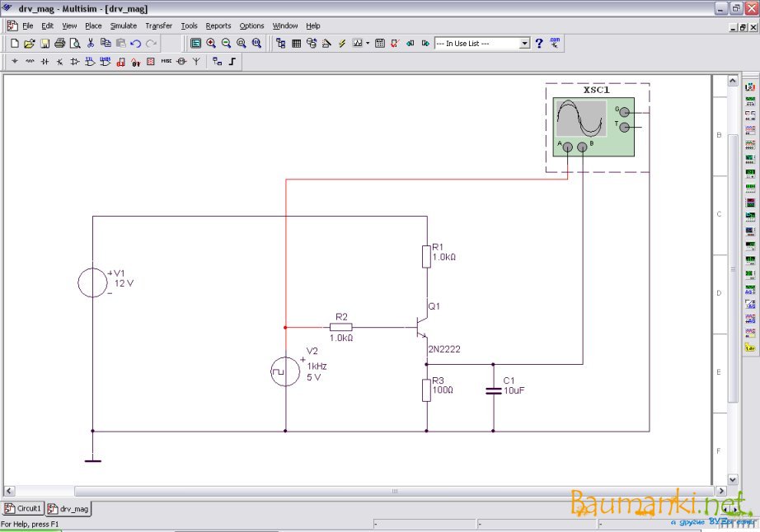Screen dimensions: 760x532
Task: Click the Undo arrow icon
Action: point(136,43)
